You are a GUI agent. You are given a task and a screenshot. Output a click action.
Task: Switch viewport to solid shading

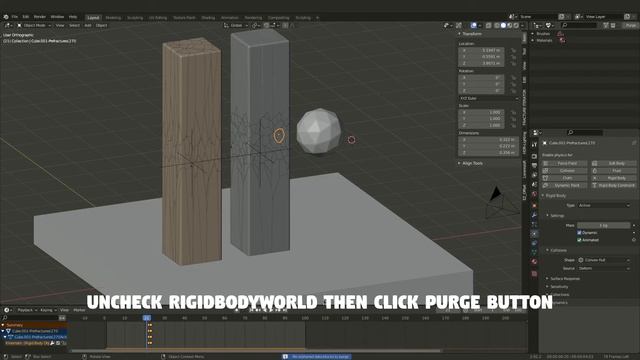[503, 25]
